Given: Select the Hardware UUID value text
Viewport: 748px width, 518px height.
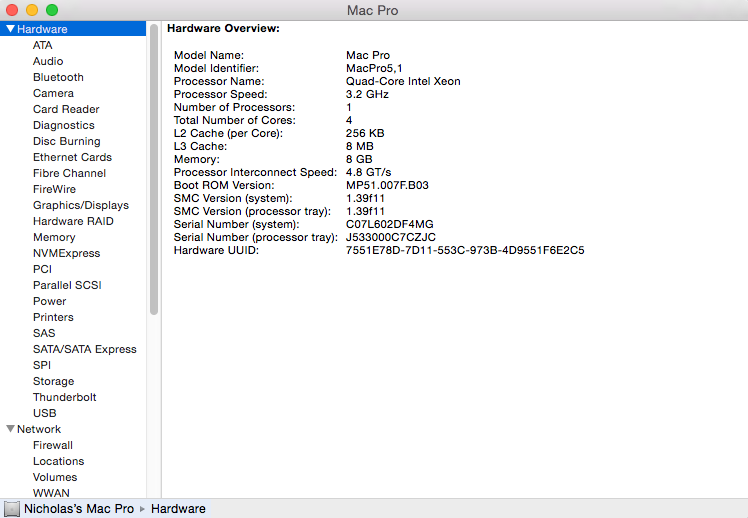Looking at the screenshot, I should click(465, 250).
